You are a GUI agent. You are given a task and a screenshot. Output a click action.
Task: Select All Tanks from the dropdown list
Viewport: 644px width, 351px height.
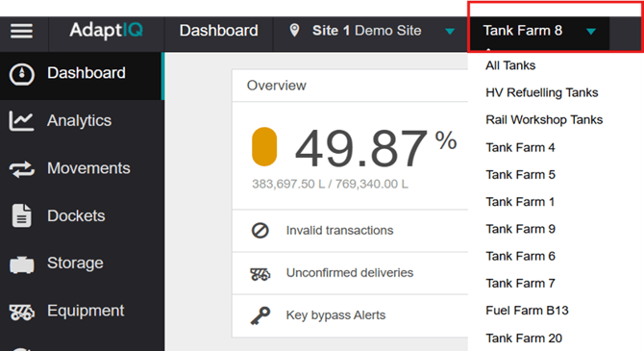[x=510, y=65]
